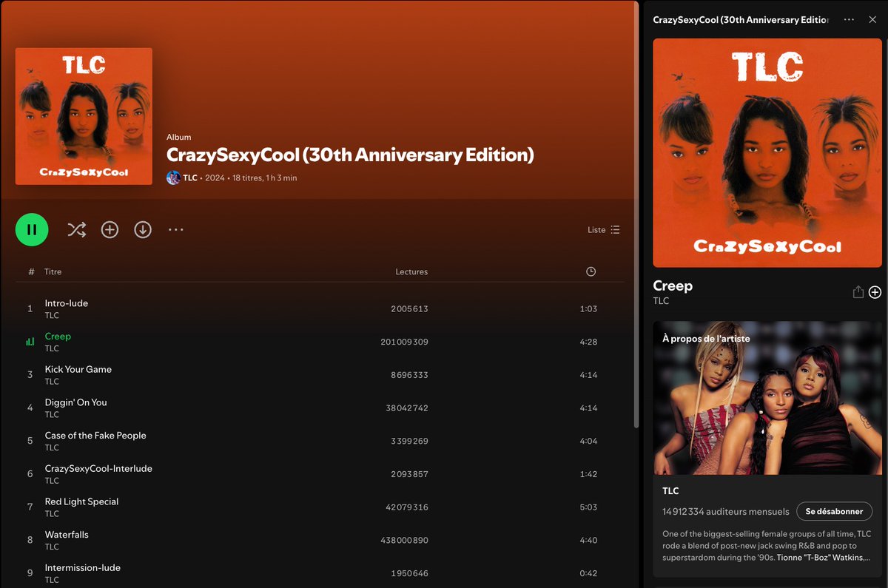The image size is (888, 588).
Task: Close the now playing side panel
Action: pyautogui.click(x=872, y=20)
